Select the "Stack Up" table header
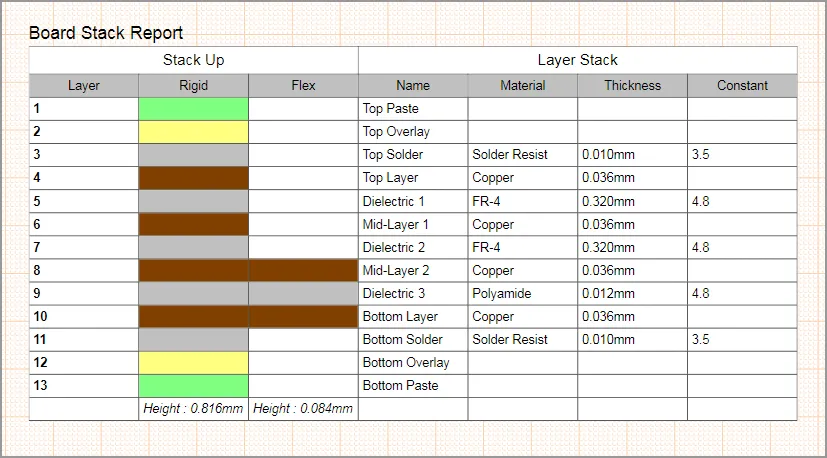This screenshot has height=458, width=827. click(194, 60)
